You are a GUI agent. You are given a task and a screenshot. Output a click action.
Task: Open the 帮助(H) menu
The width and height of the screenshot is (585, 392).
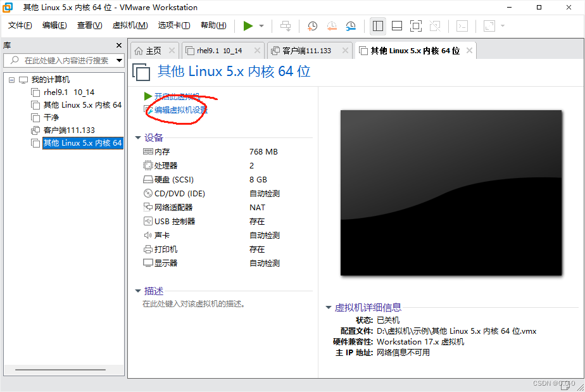point(213,25)
